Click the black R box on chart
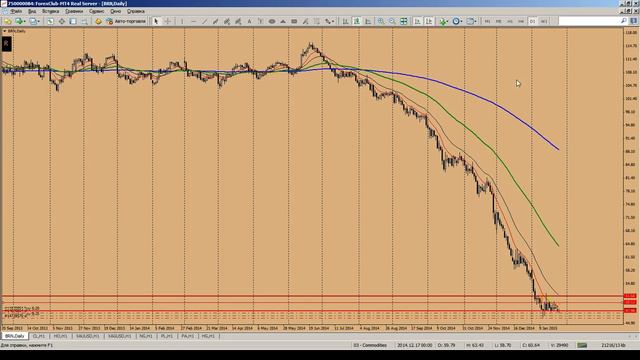640x360 pixels. [6, 44]
